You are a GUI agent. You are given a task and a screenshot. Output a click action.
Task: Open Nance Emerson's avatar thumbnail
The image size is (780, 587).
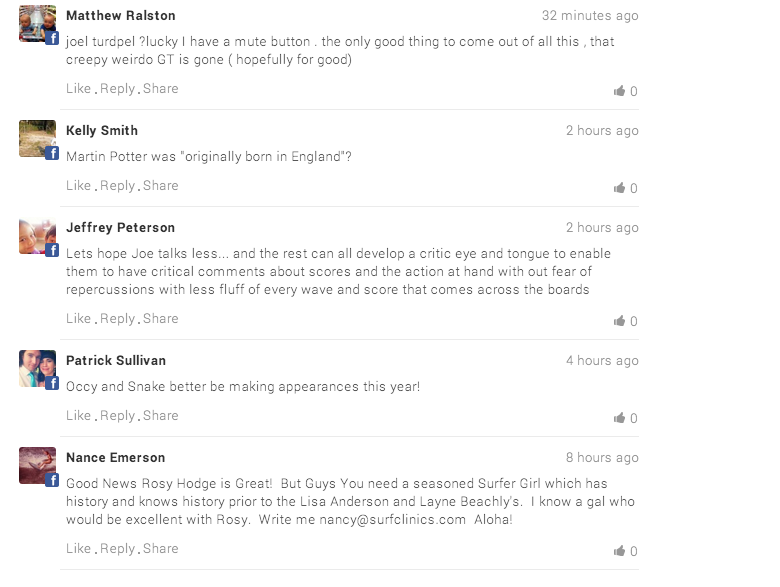(37, 466)
